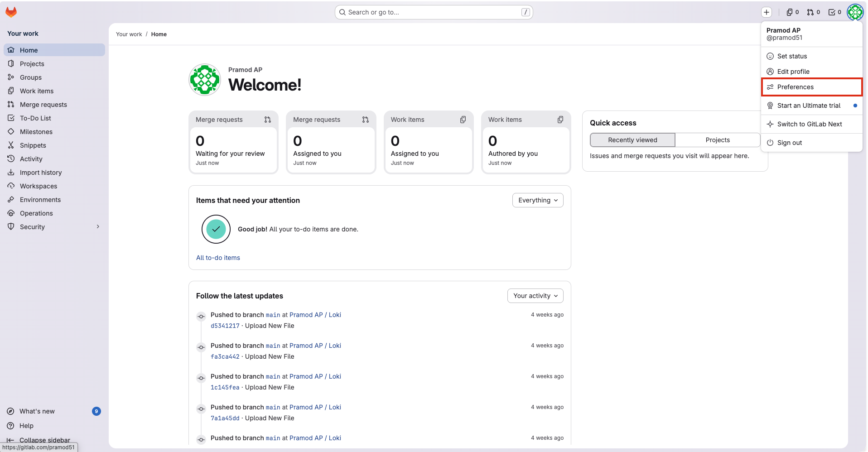Screen dimensions: 868x452
Task: Select the Recently viewed tab
Action: (632, 140)
